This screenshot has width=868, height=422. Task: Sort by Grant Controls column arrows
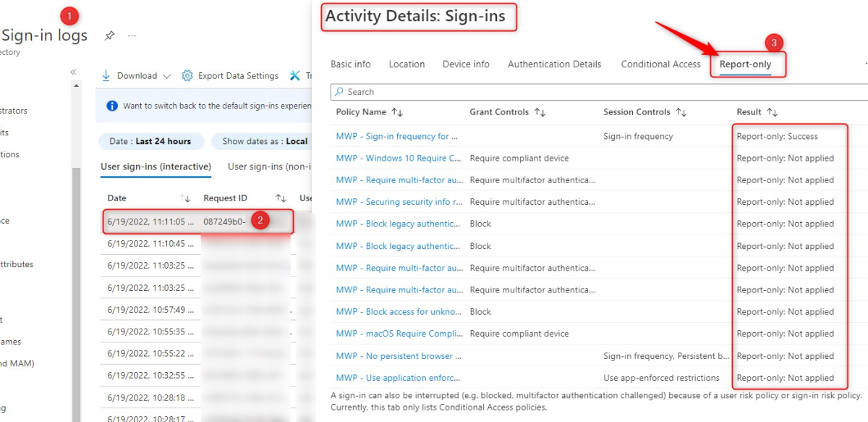tap(540, 112)
